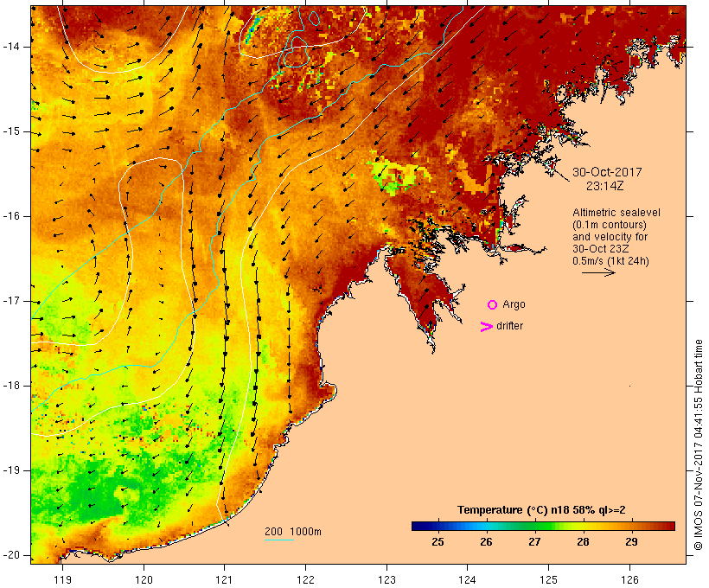Click the 'Argo' legend label

point(514,305)
